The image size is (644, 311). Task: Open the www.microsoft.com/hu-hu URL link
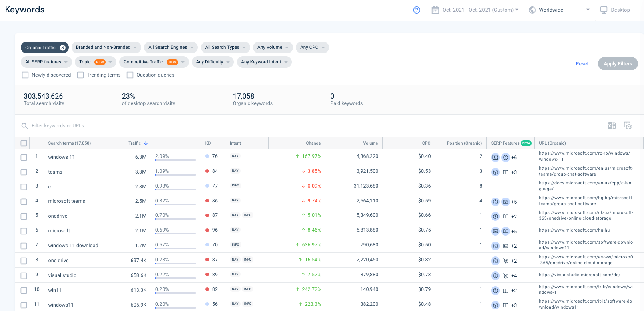pos(574,230)
